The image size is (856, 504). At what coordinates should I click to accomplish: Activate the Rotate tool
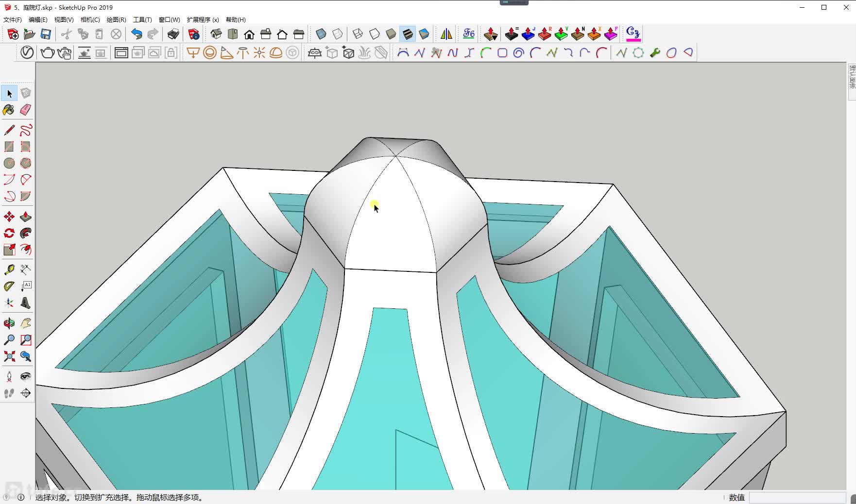[x=9, y=233]
